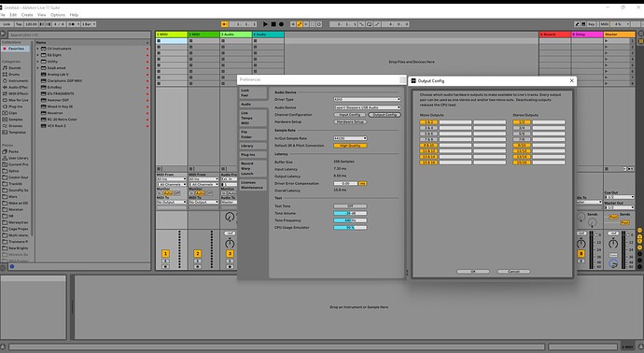Image resolution: width=644 pixels, height=353 pixels.
Task: Select the EchoBoy browser item
Action: pyautogui.click(x=54, y=87)
